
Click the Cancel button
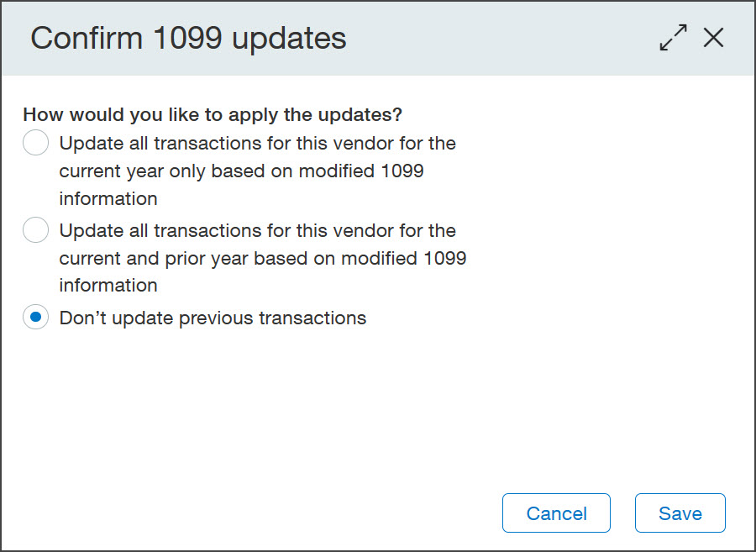[556, 513]
